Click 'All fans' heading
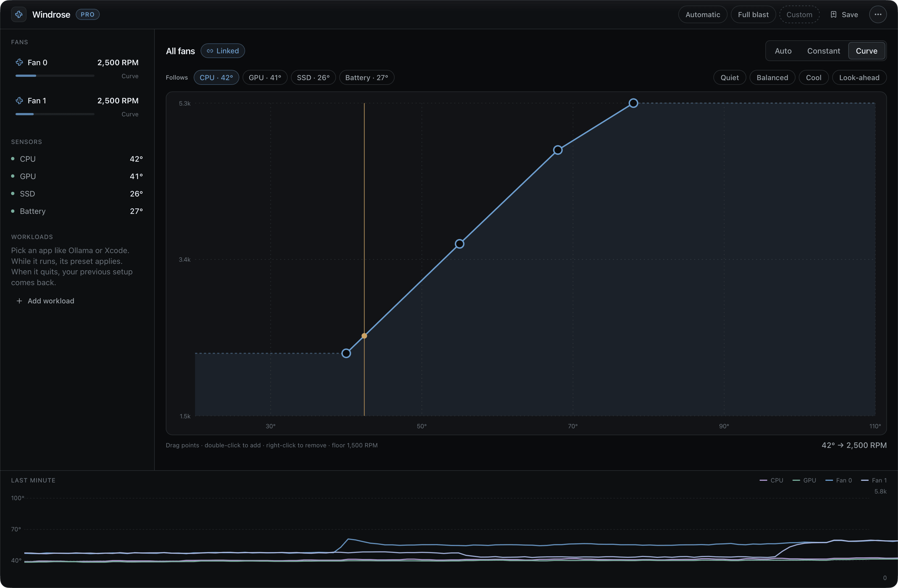The height and width of the screenshot is (588, 898). coord(180,51)
